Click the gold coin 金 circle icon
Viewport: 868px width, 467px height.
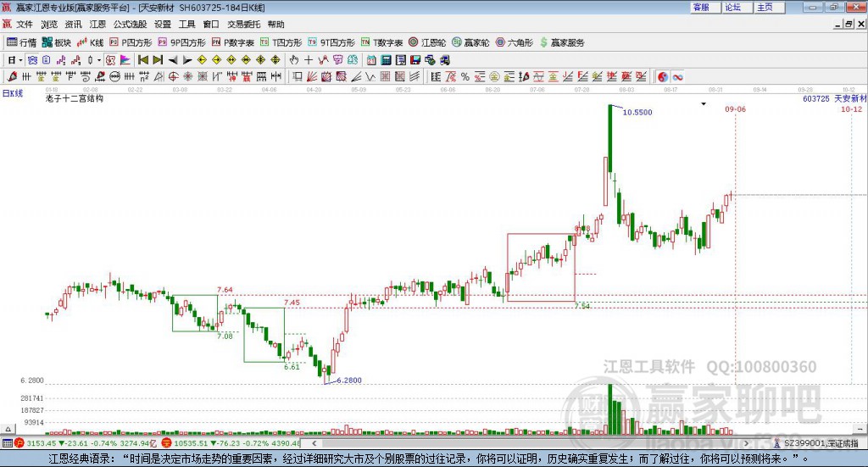pos(494,77)
